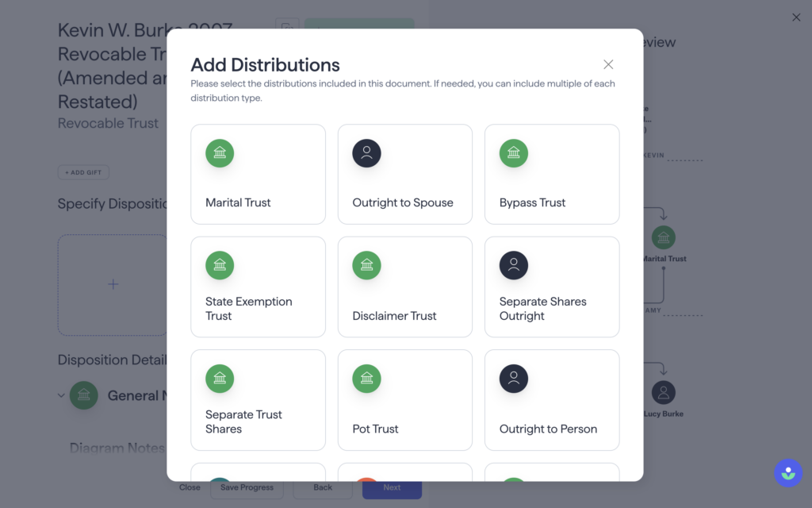The height and width of the screenshot is (508, 812).
Task: Close the Add Distributions dialog
Action: coord(608,64)
